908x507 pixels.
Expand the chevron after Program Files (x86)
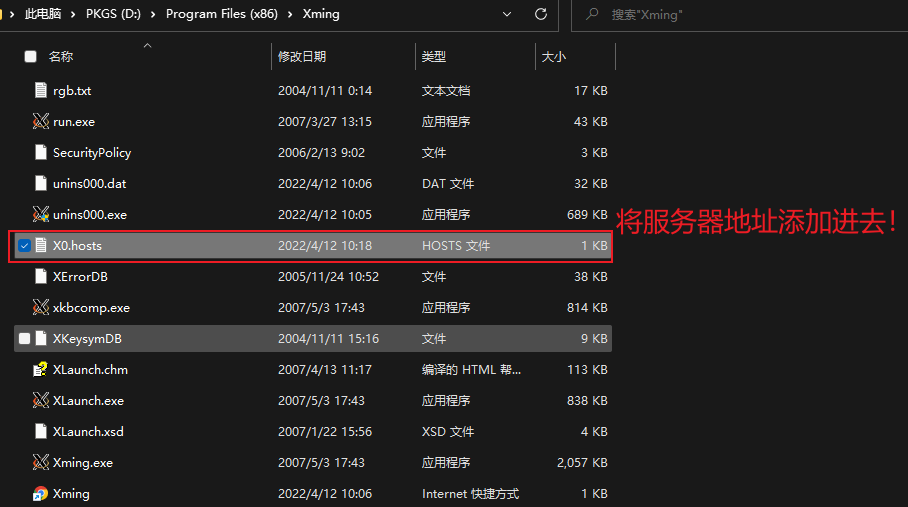pos(290,14)
